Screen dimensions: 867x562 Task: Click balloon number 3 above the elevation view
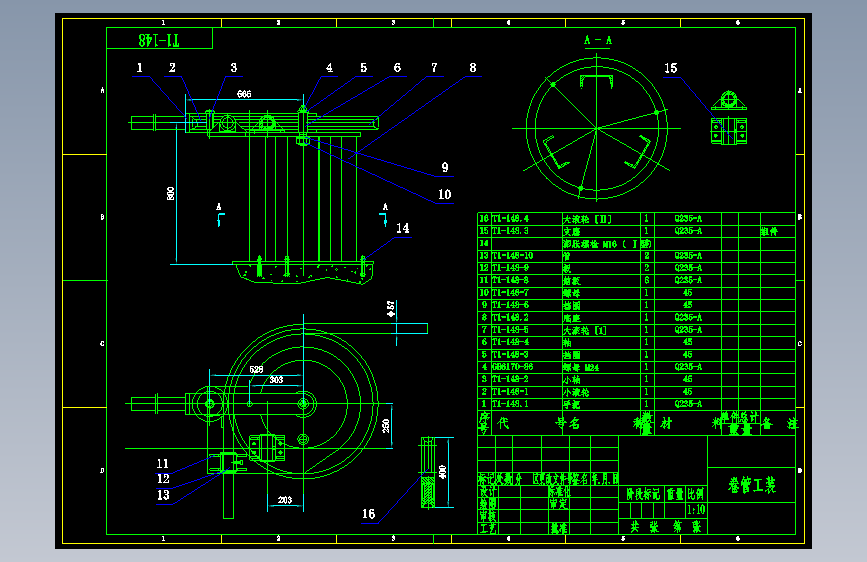233,67
